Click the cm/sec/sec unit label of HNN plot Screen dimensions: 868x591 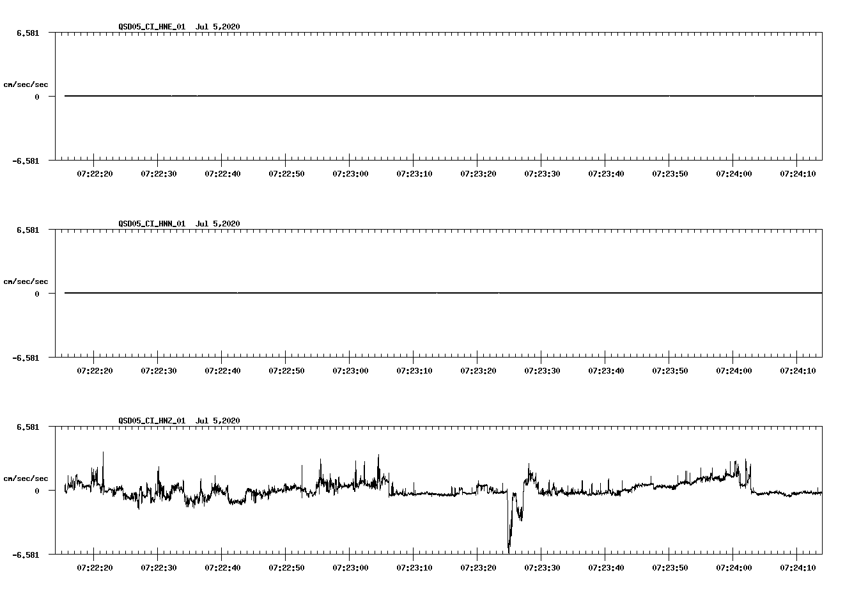[26, 281]
